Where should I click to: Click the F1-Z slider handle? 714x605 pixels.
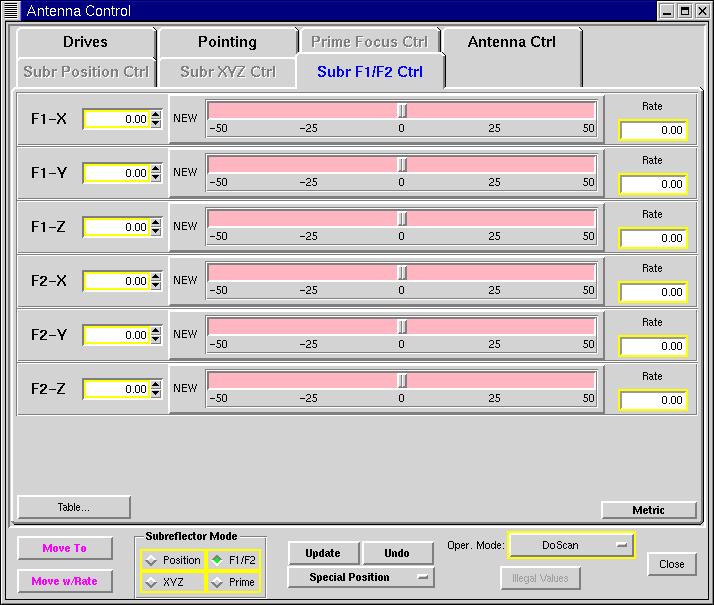tap(402, 219)
